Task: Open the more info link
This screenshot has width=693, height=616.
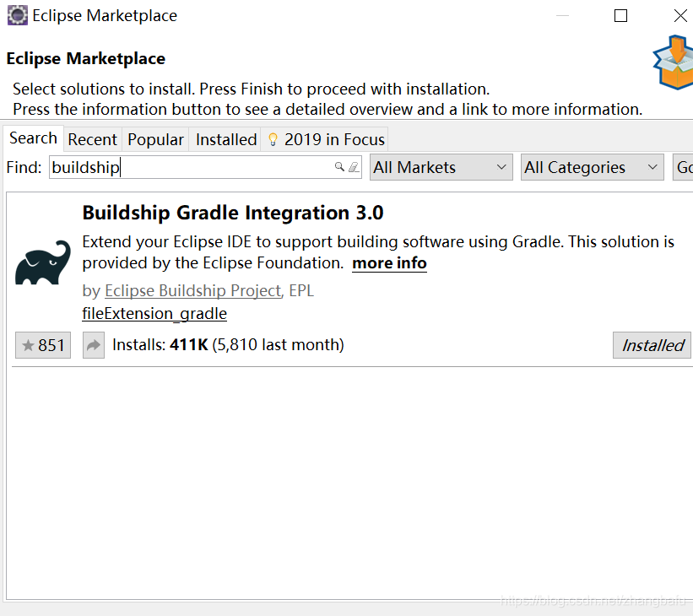Action: [389, 263]
